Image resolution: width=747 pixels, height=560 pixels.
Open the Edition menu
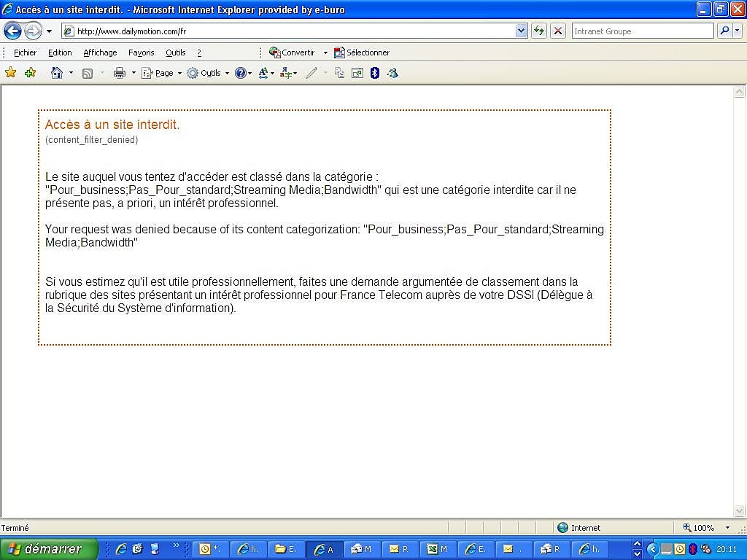pyautogui.click(x=60, y=52)
